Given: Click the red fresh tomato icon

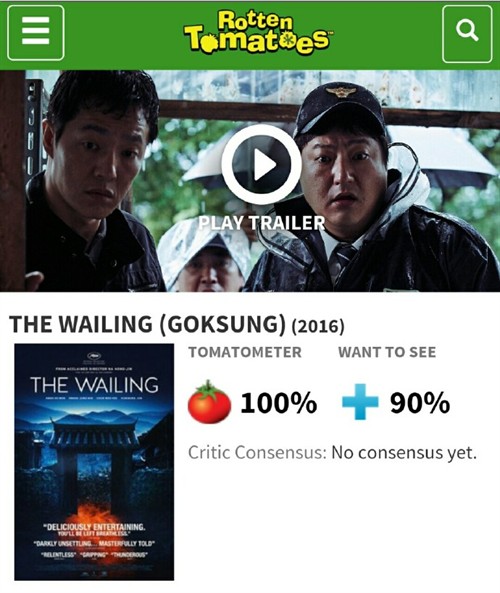Looking at the screenshot, I should tap(209, 402).
